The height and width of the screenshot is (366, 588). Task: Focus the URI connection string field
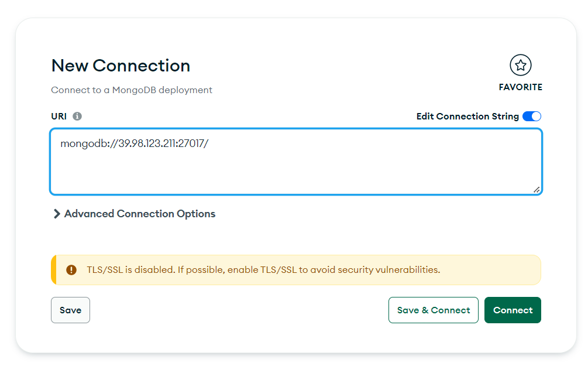click(x=296, y=162)
